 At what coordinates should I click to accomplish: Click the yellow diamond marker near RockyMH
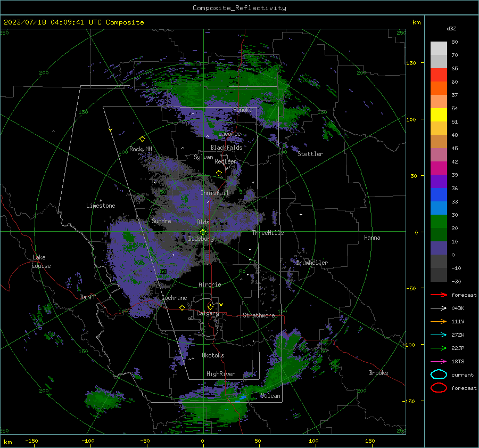[142, 139]
